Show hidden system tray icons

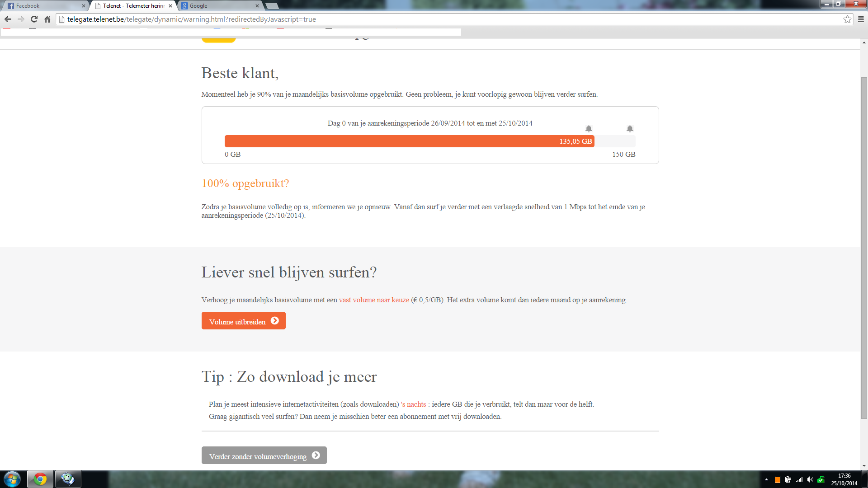766,479
